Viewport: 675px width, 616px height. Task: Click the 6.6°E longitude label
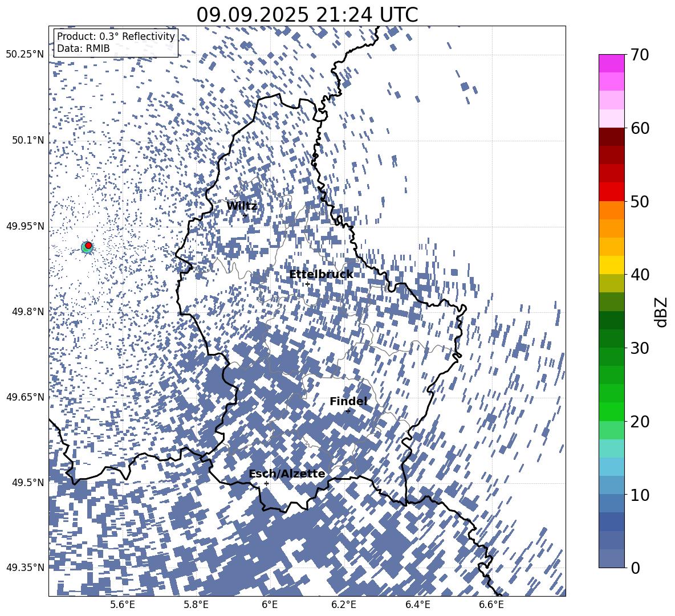[x=491, y=605]
